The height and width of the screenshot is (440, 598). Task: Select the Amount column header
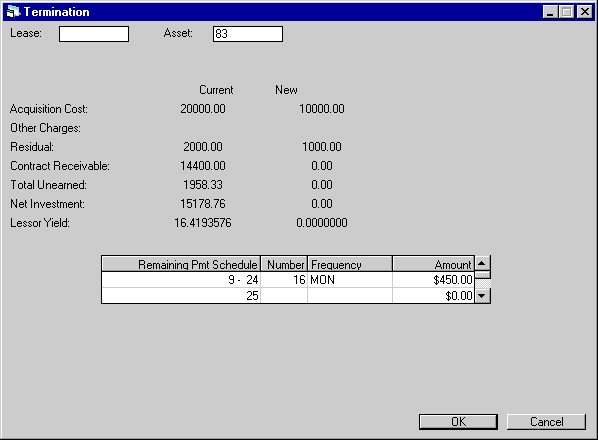coord(434,264)
